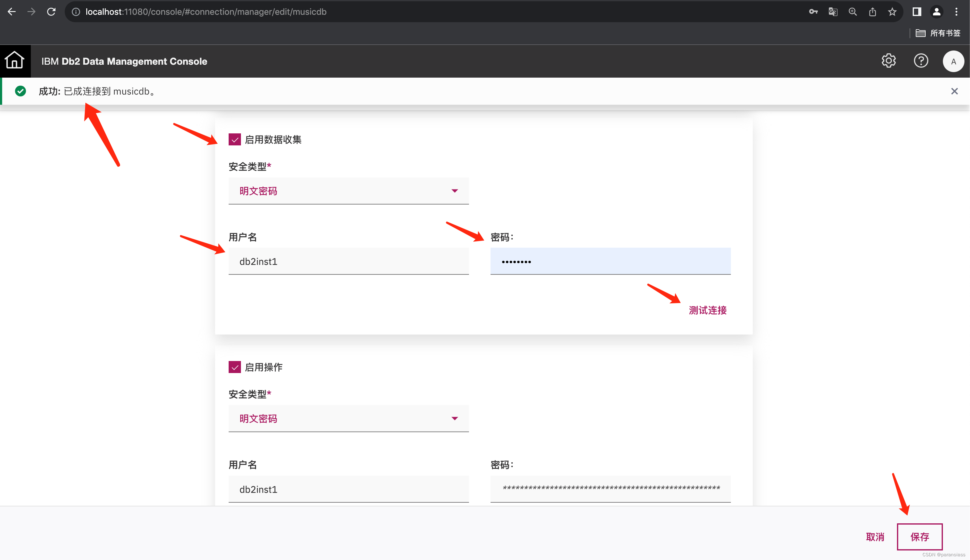Click the key icon in the address bar
Screen dimensions: 970x560
coord(813,11)
